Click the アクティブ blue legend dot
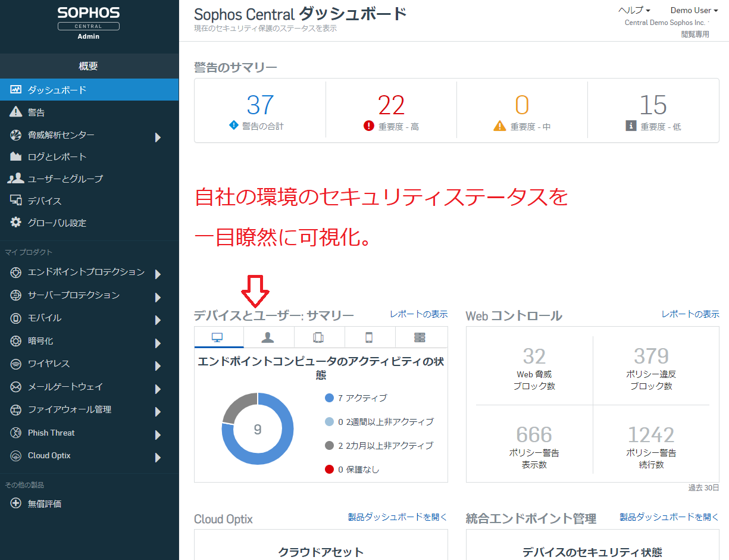The height and width of the screenshot is (560, 729). point(330,398)
